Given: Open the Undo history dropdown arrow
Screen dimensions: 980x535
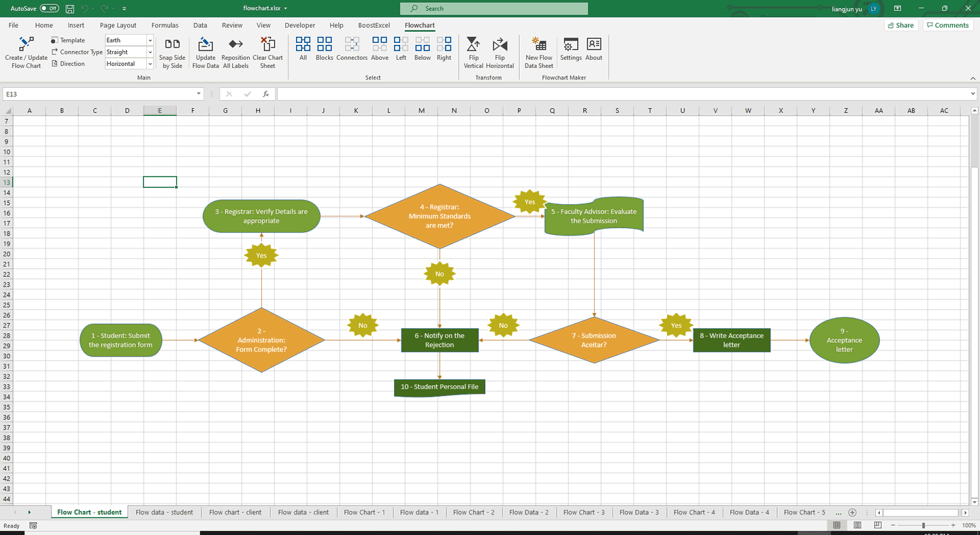Looking at the screenshot, I should 93,8.
